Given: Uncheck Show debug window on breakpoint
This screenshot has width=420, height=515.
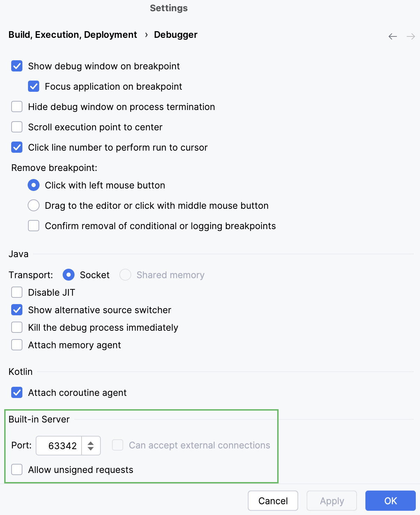Looking at the screenshot, I should [16, 66].
